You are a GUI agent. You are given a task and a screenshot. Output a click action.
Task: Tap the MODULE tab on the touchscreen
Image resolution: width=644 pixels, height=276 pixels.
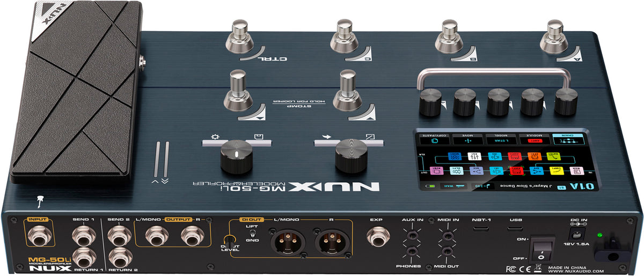[534, 139]
